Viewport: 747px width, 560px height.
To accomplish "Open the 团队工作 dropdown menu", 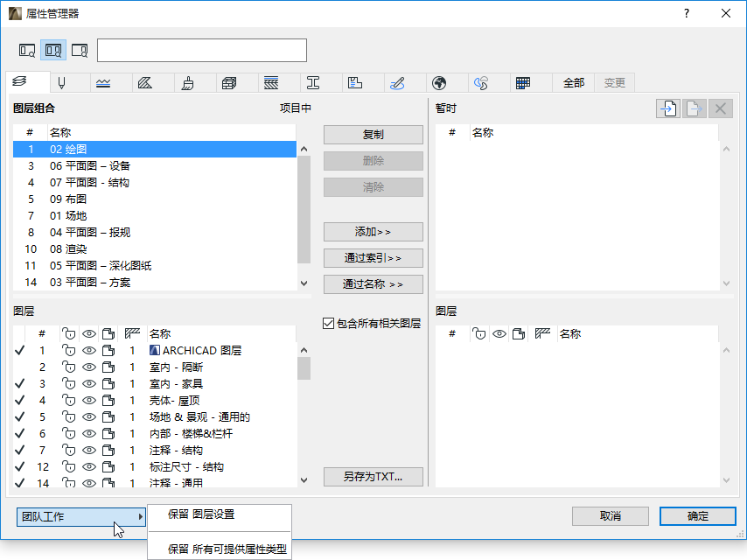I will coord(81,516).
